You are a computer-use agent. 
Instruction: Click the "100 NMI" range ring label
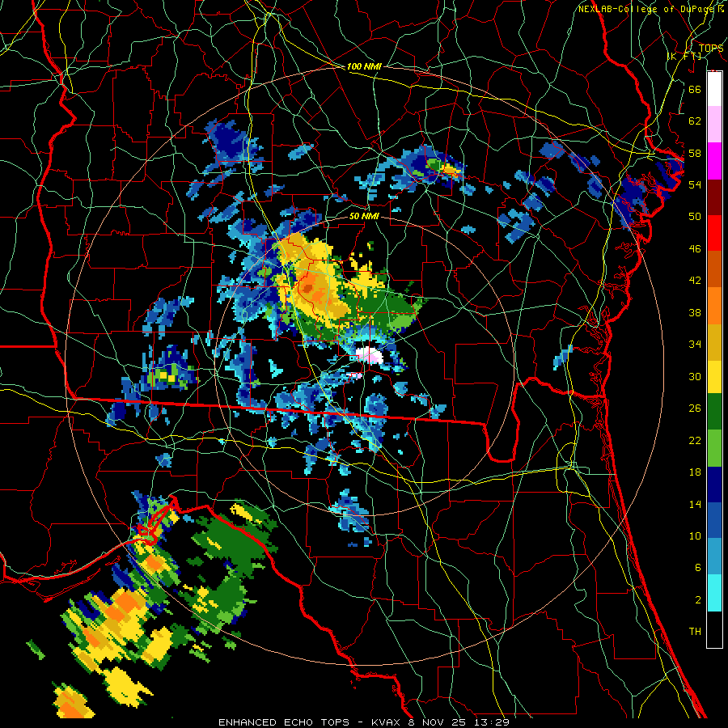coord(364,66)
